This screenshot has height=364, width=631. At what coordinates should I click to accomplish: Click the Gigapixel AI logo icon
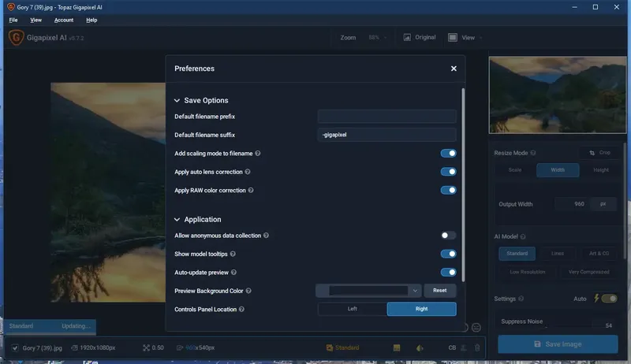tap(16, 38)
